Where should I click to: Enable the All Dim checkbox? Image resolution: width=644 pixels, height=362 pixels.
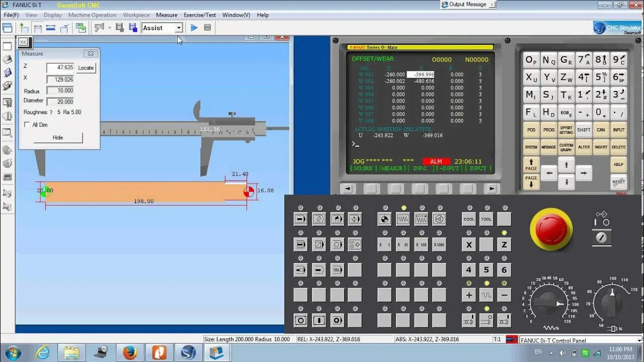[x=27, y=125]
